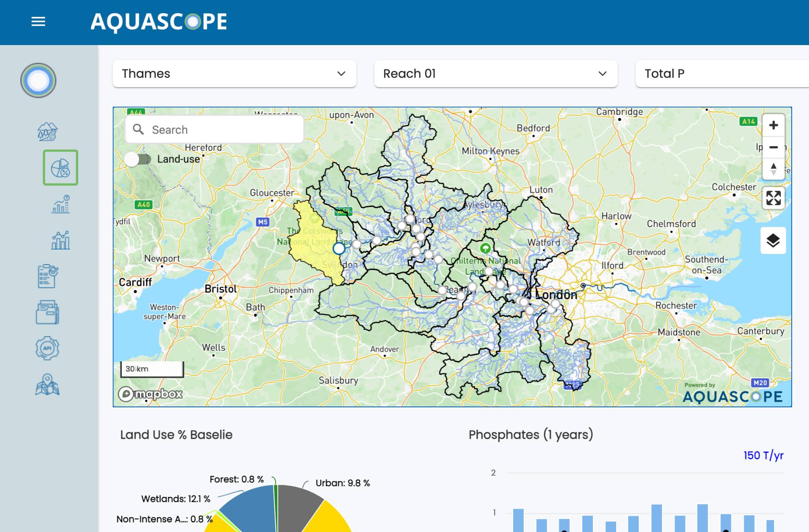Zoom out on the map

click(x=774, y=147)
